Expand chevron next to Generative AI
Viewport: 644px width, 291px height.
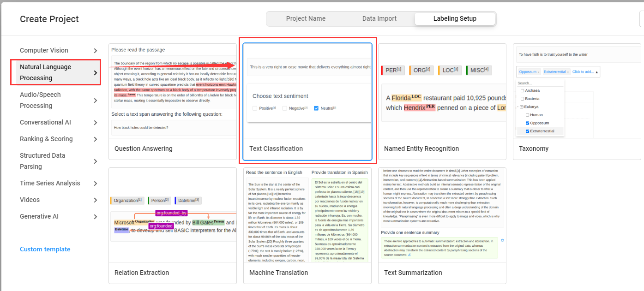[96, 217]
